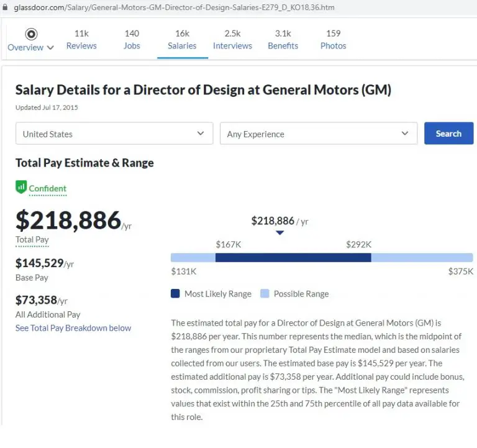Click the green Confident shield icon
Viewport: 477px width, 448px height.
(x=21, y=187)
